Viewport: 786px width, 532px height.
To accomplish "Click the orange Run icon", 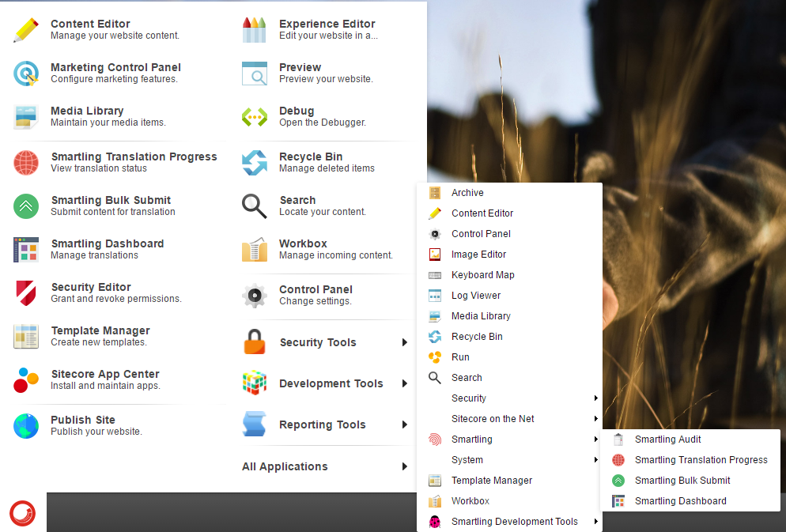I will pyautogui.click(x=435, y=357).
